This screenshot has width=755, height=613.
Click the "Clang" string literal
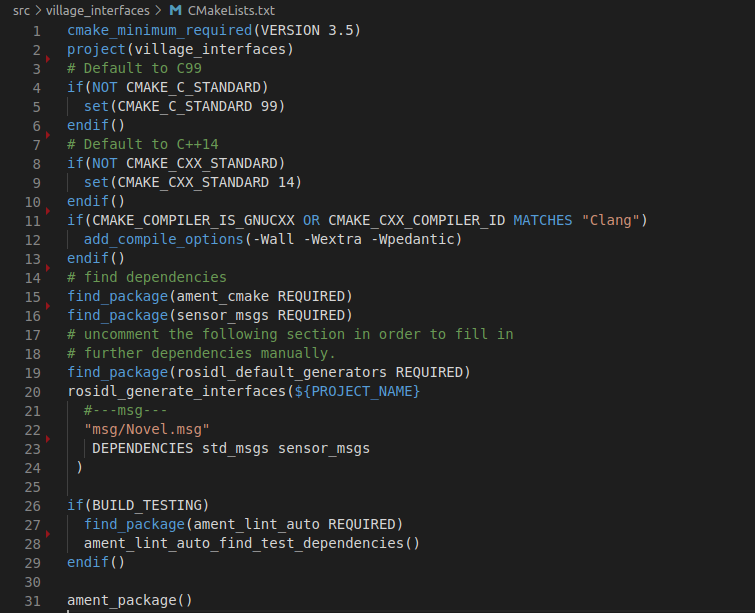click(611, 220)
